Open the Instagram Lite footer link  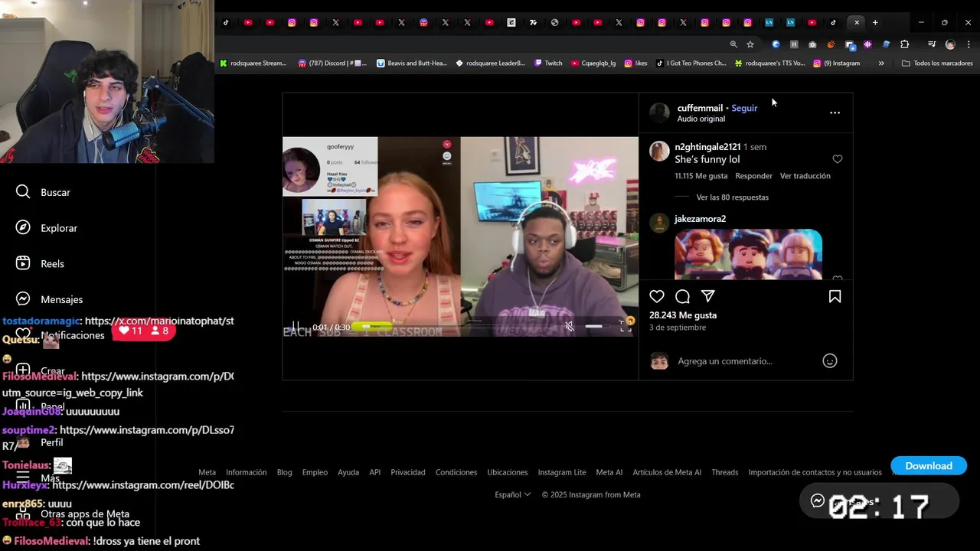pos(562,472)
